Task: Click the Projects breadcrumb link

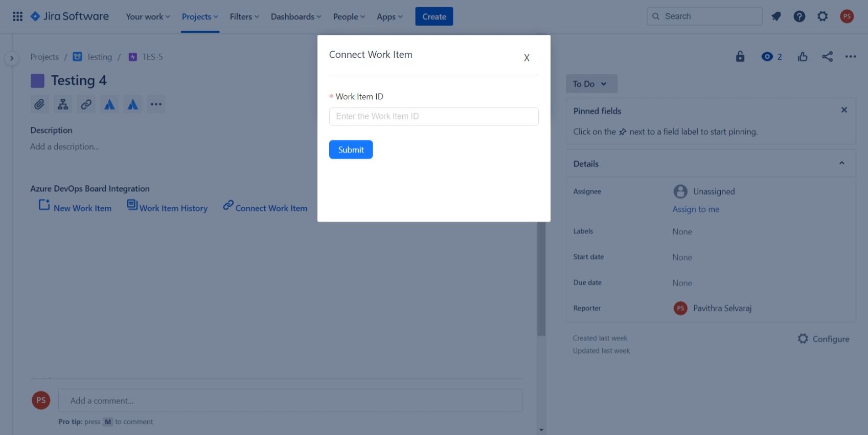Action: 44,57
